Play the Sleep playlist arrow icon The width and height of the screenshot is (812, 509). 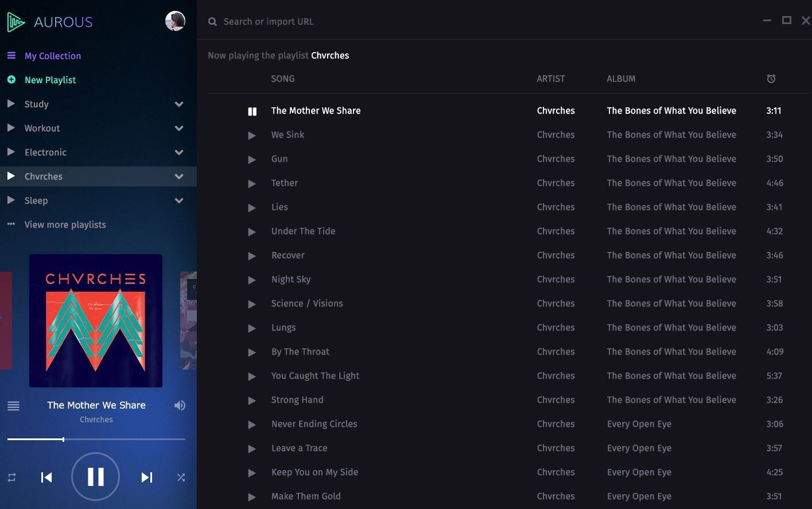(x=11, y=200)
